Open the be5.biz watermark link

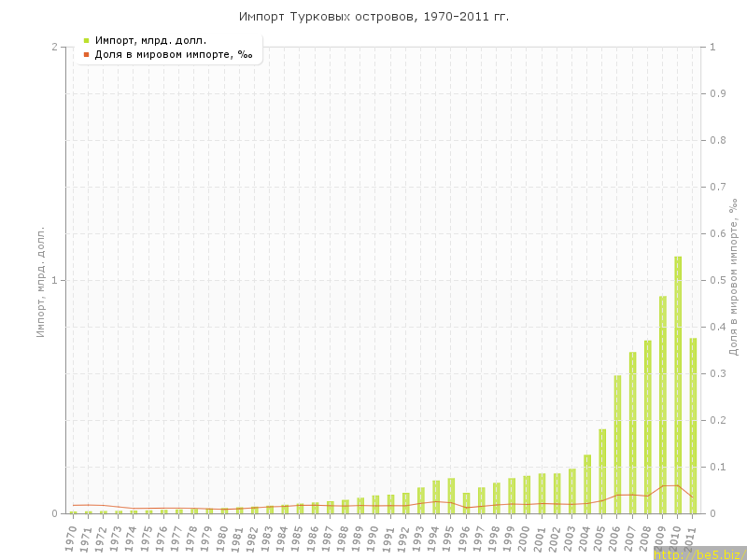(699, 554)
